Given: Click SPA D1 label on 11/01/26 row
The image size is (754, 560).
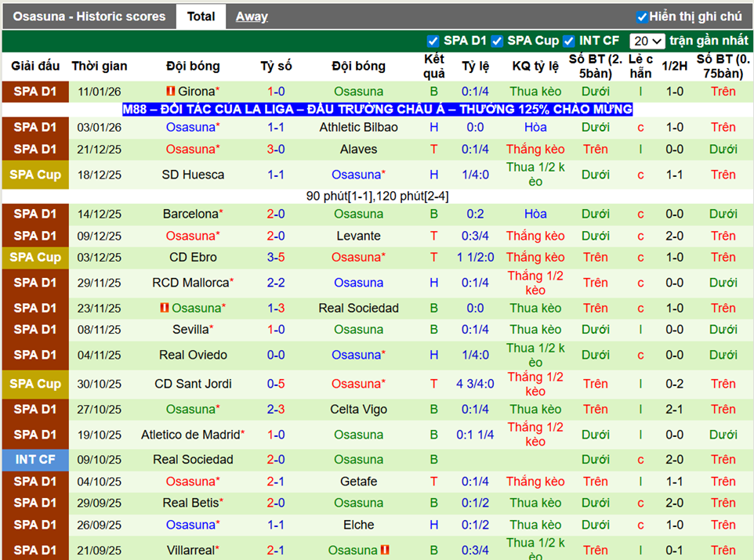Looking at the screenshot, I should tap(35, 92).
